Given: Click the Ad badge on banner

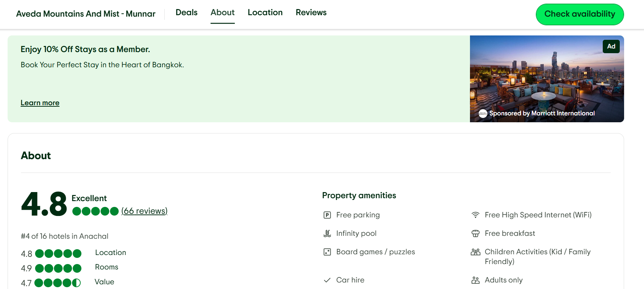Looking at the screenshot, I should point(611,47).
